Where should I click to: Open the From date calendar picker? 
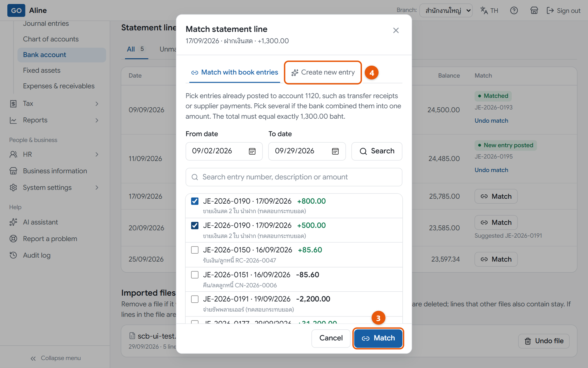click(252, 151)
